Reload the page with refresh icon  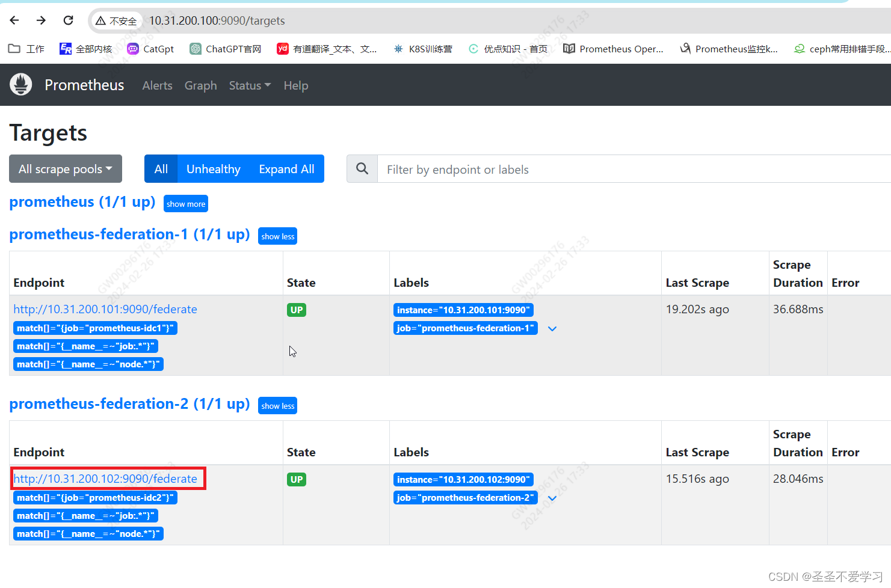point(69,20)
